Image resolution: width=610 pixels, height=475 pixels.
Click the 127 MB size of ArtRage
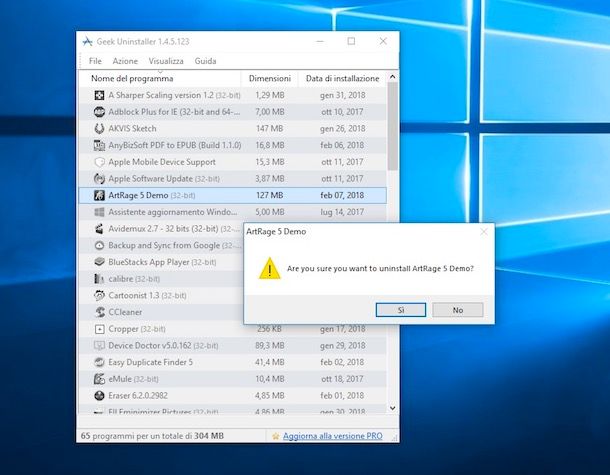tap(270, 195)
